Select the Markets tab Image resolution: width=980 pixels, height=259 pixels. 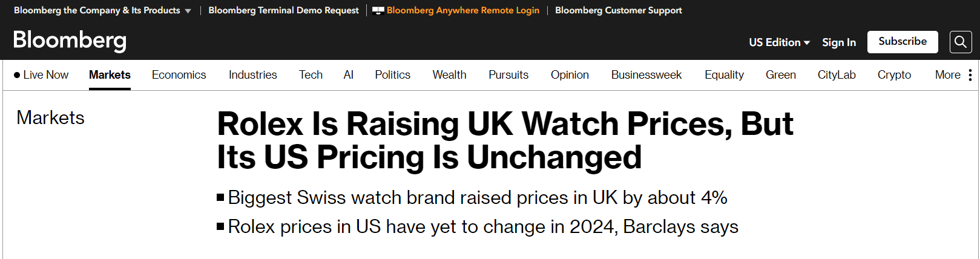[x=110, y=75]
